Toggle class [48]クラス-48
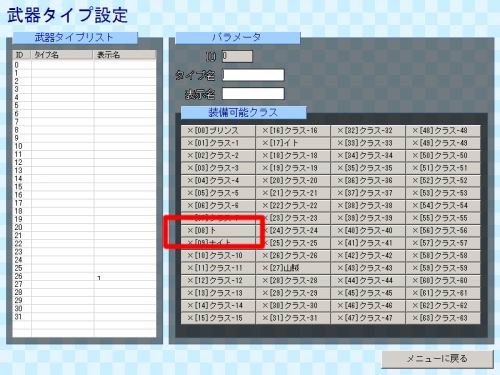The image size is (500, 375). [443, 131]
